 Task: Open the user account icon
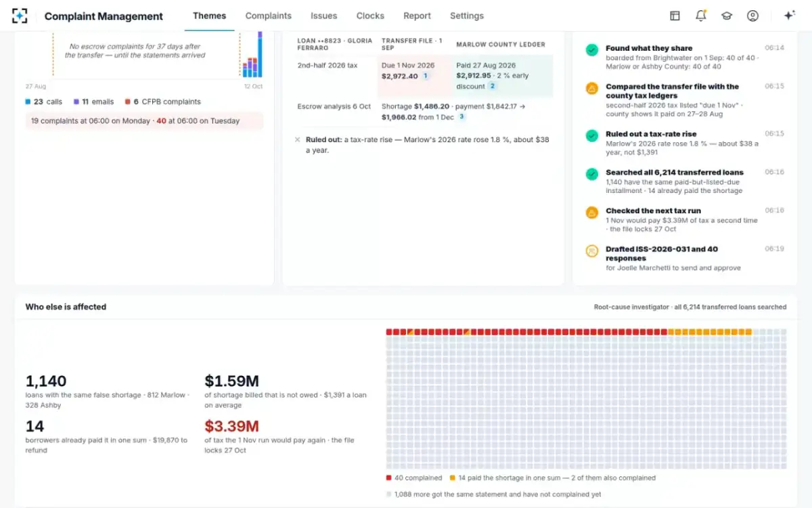752,16
